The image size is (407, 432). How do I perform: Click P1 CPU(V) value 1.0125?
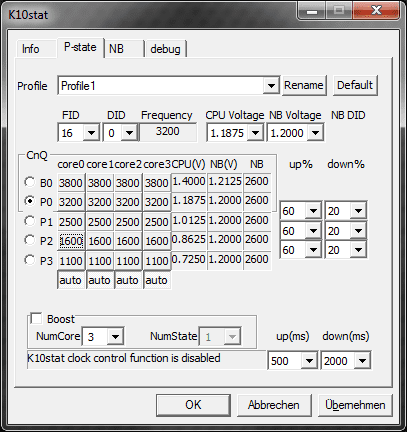[189, 221]
